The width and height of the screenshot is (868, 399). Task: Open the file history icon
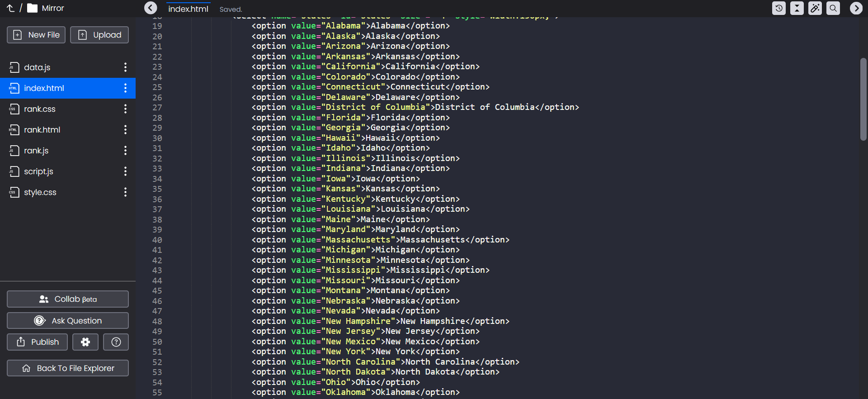click(x=779, y=8)
